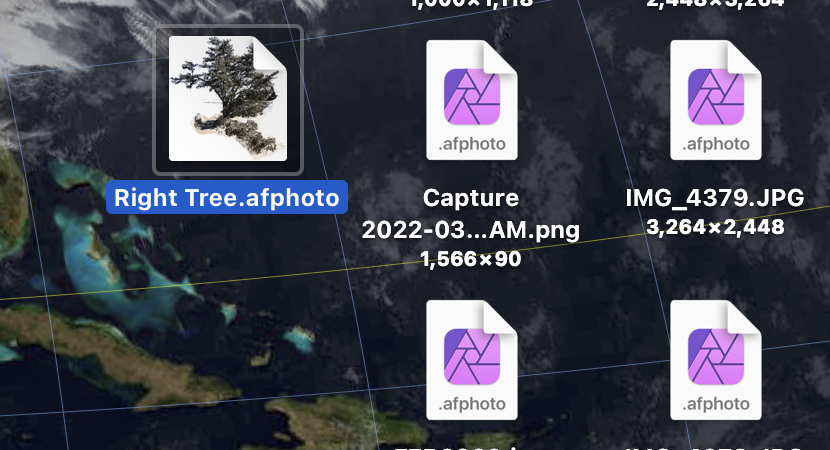830x450 pixels.
Task: Click the Affinity Photo logo on IMG_4379 icon
Action: (716, 97)
